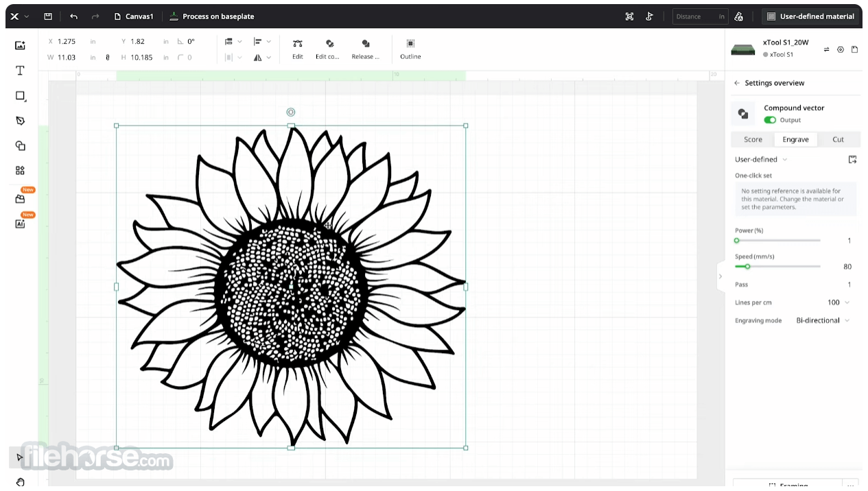Click the marking flag position icon

pyautogui.click(x=649, y=16)
